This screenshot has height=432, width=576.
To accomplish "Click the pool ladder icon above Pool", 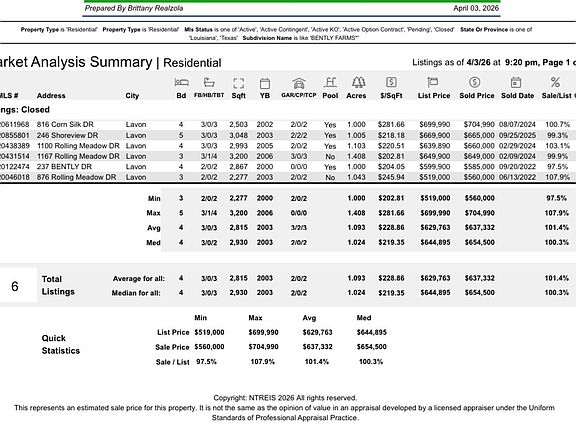I will pos(330,82).
